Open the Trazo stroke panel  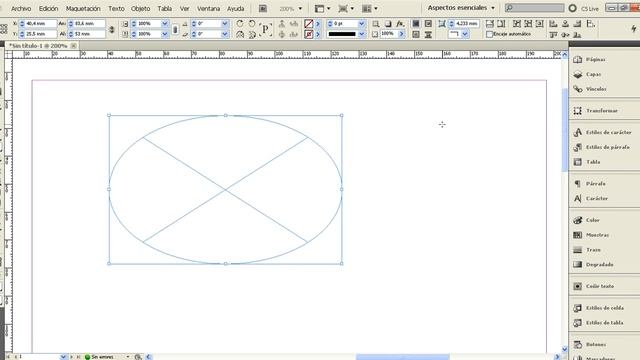(x=587, y=250)
